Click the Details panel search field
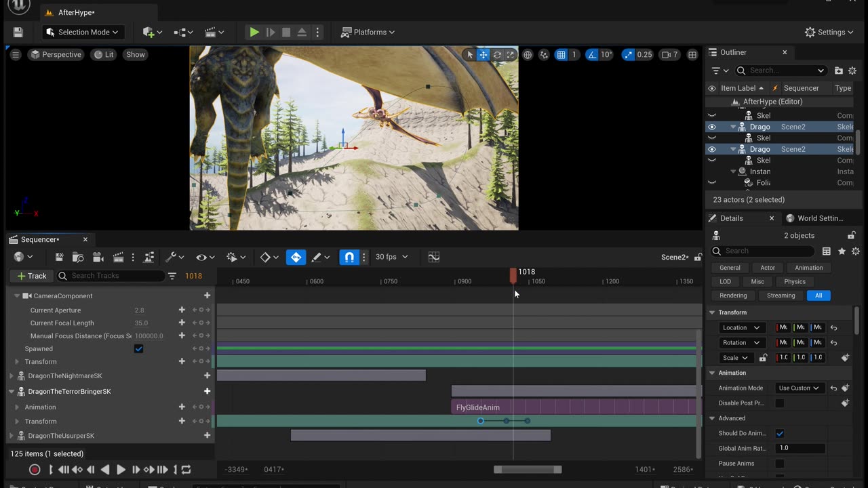Screen dimensions: 868x488 (763, 251)
